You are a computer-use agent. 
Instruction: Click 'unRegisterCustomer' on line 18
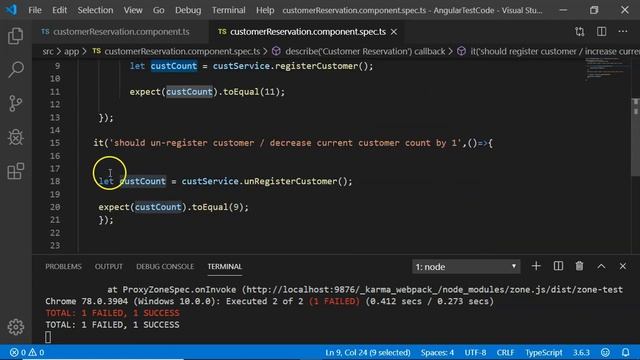click(291, 181)
